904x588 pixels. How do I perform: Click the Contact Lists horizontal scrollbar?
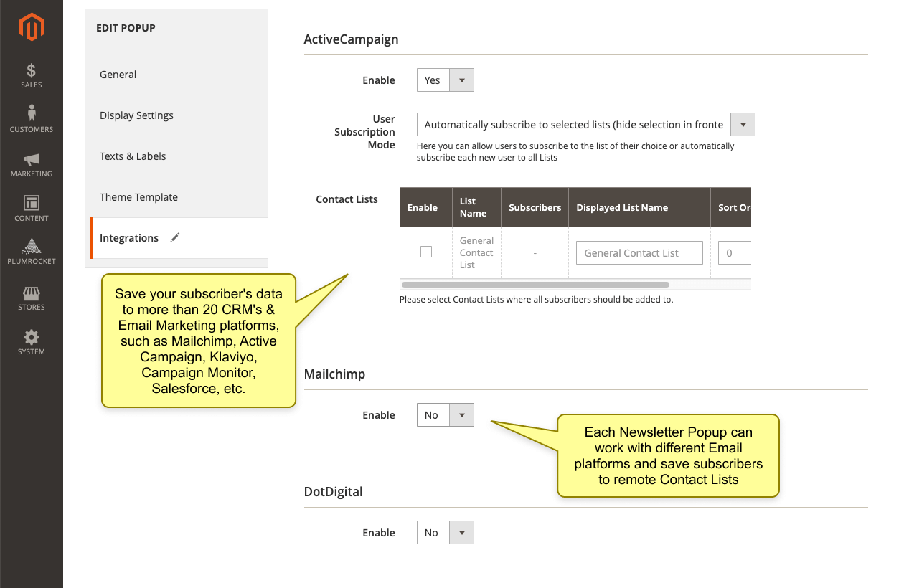click(535, 285)
